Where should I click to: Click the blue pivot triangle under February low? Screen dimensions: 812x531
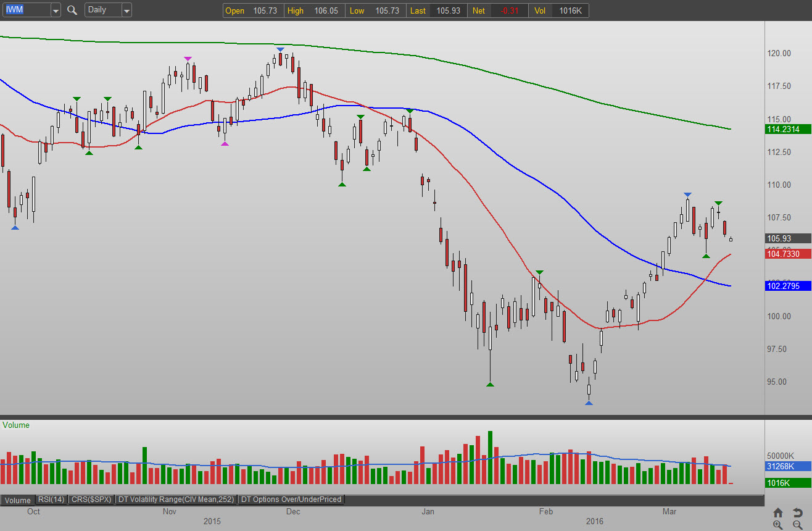pos(589,403)
